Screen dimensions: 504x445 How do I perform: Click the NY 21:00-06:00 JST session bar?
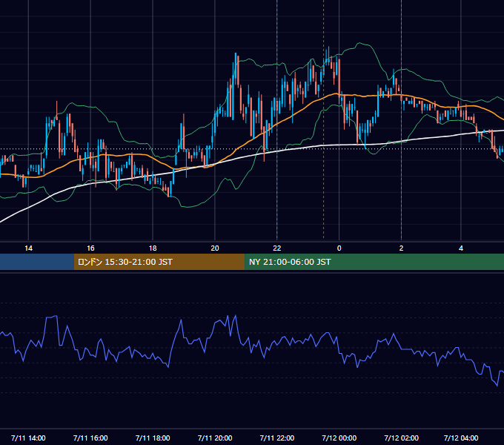374,262
